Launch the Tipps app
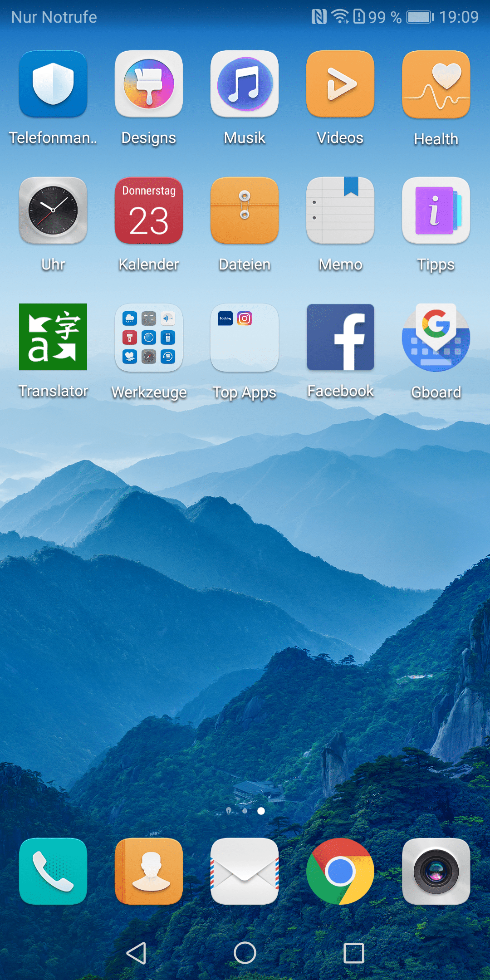The image size is (490, 980). tap(436, 211)
